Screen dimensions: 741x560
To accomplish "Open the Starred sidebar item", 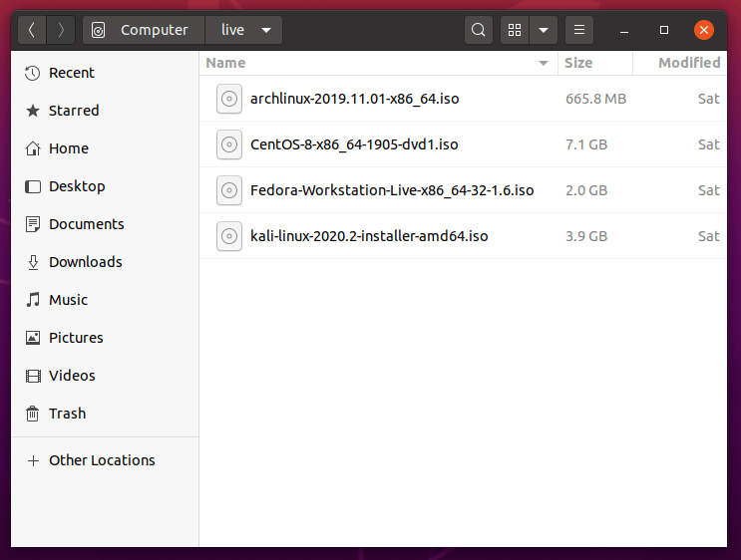I will coord(74,111).
